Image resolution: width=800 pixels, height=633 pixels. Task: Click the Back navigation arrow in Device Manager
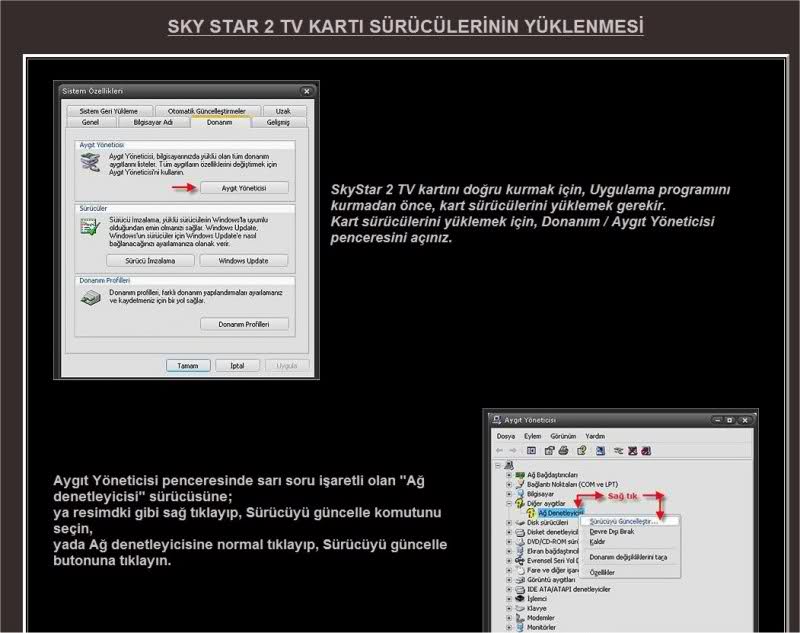pyautogui.click(x=499, y=450)
